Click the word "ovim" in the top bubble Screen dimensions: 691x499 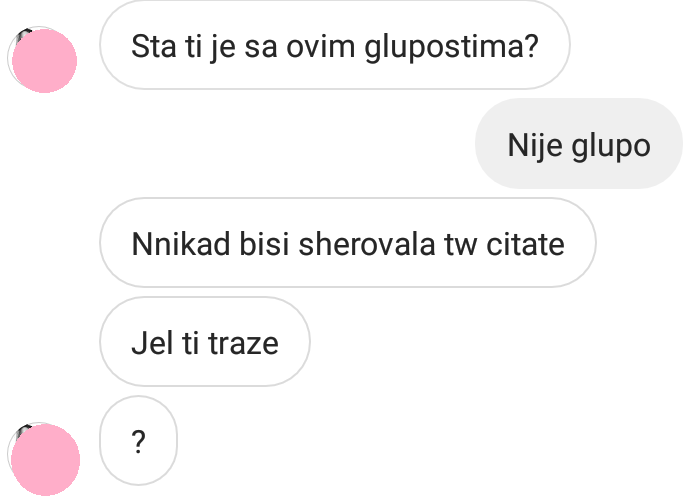point(320,46)
